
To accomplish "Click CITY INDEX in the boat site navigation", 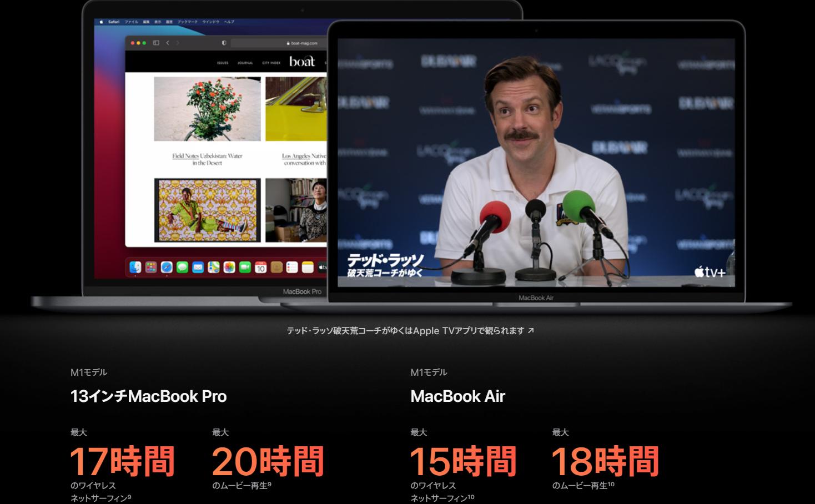I will point(271,63).
